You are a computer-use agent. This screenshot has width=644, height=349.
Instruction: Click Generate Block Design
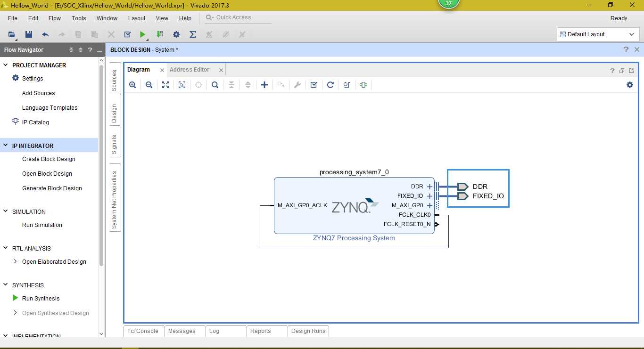[52, 188]
